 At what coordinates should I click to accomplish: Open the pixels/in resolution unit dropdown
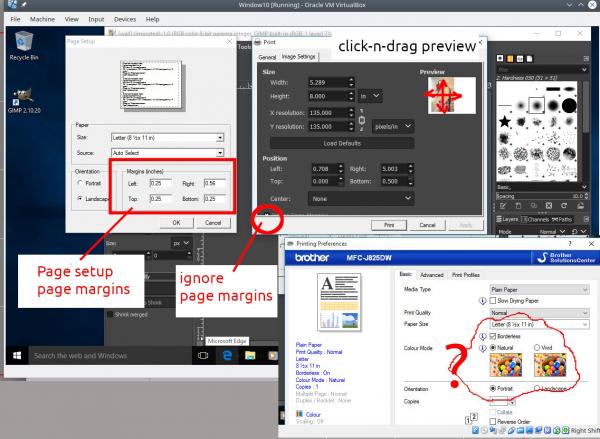(393, 126)
